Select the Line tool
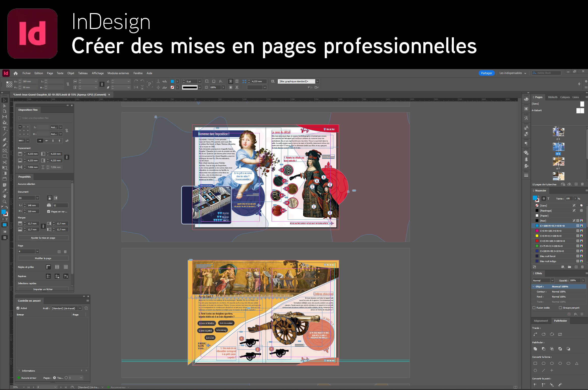The height and width of the screenshot is (390, 588). [x=5, y=134]
